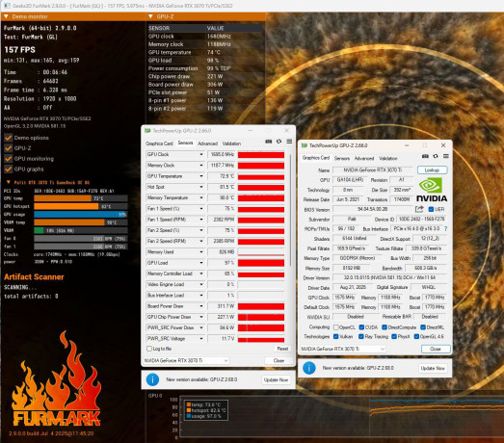This screenshot has width=504, height=443.
Task: Click the GPU 0 graph legend box
Action: [x=206, y=410]
